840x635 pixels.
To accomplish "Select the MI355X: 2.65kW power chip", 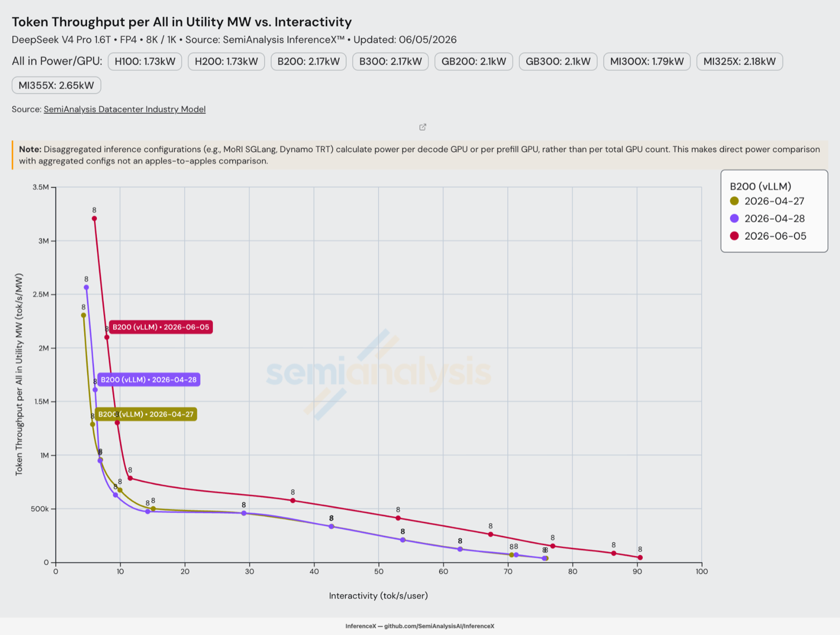I will click(57, 85).
